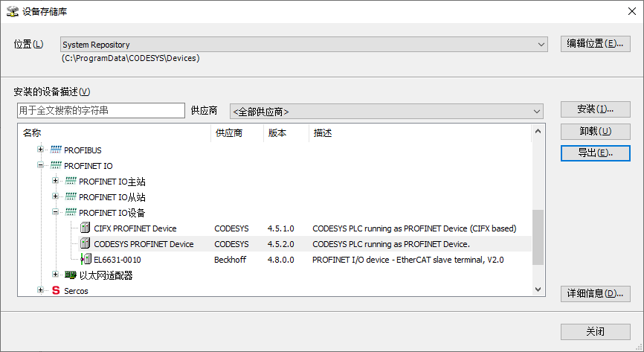Click the 安装(I)... button

(596, 109)
